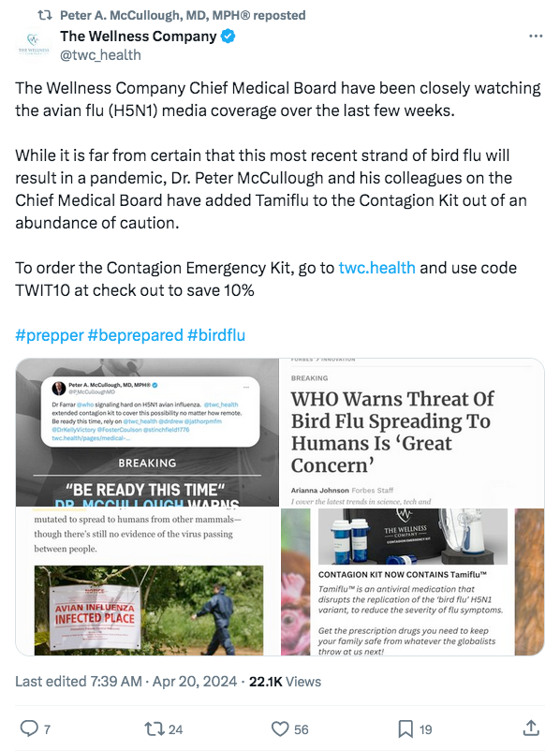The width and height of the screenshot is (560, 751).
Task: Open the @twc_health handle
Action: pyautogui.click(x=100, y=55)
